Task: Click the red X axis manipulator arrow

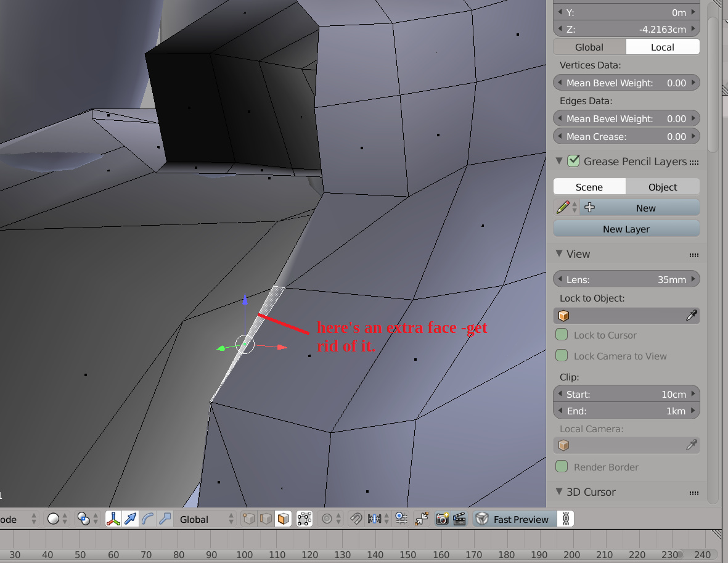Action: [282, 347]
